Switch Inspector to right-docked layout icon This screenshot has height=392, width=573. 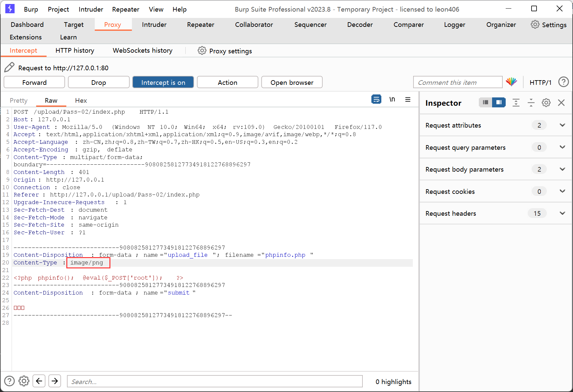499,102
